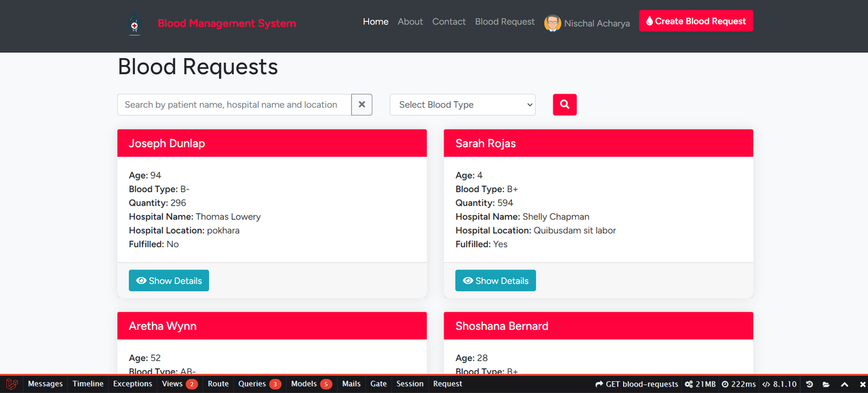This screenshot has width=868, height=393.
Task: Click the Age: 94 line
Action: [145, 175]
